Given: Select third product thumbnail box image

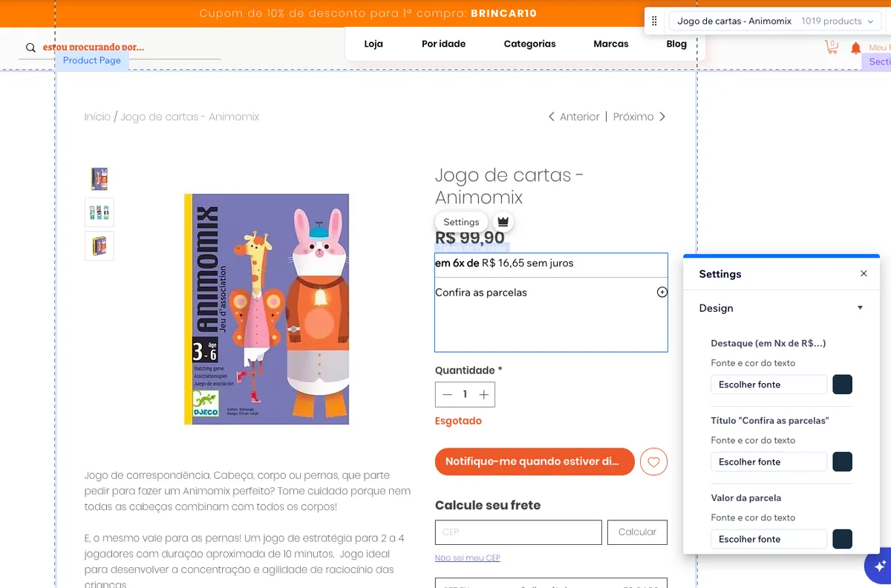Looking at the screenshot, I should (x=99, y=246).
